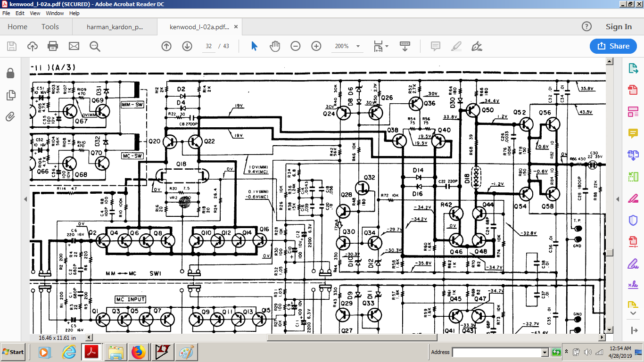Open the Find text magnifier tool
The image size is (644, 362).
coord(95,46)
